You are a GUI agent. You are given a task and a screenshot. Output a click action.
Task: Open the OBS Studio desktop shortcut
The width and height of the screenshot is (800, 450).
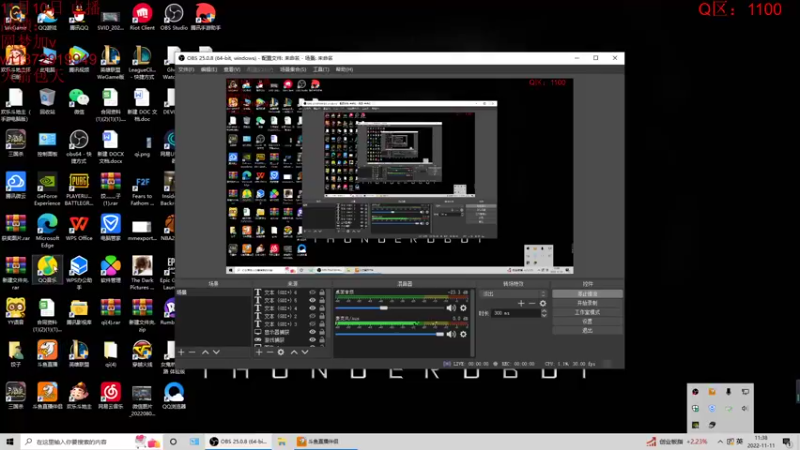point(173,14)
